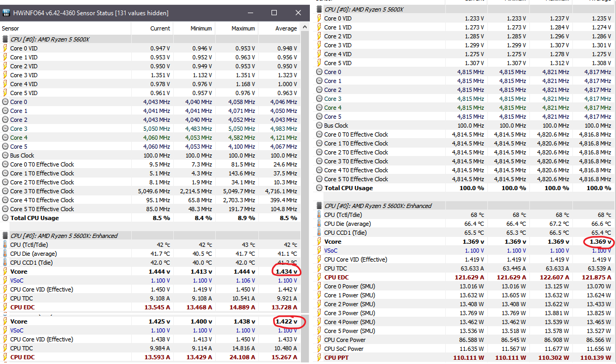This screenshot has width=616, height=364.
Task: Click the lightning icon beside Core 0 Power (SMU)
Action: pyautogui.click(x=320, y=286)
